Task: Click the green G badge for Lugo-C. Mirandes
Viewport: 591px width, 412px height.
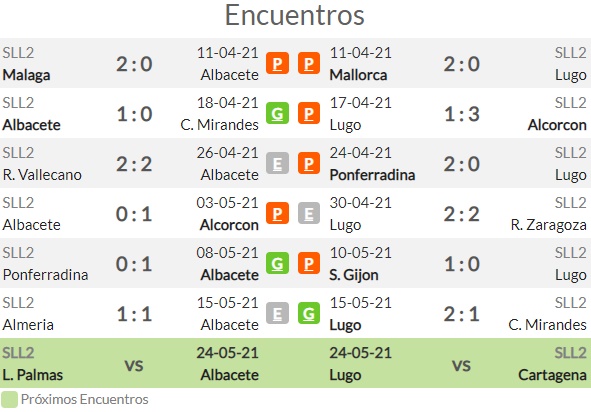Action: (309, 314)
